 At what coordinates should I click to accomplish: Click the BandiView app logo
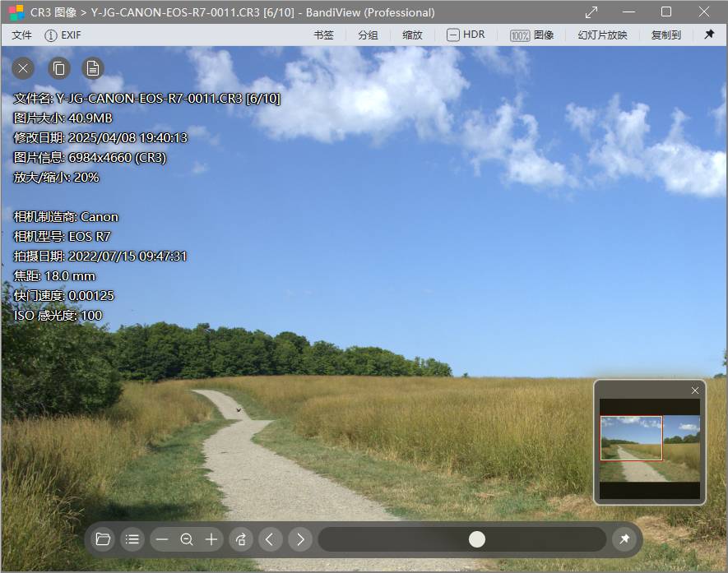[16, 12]
